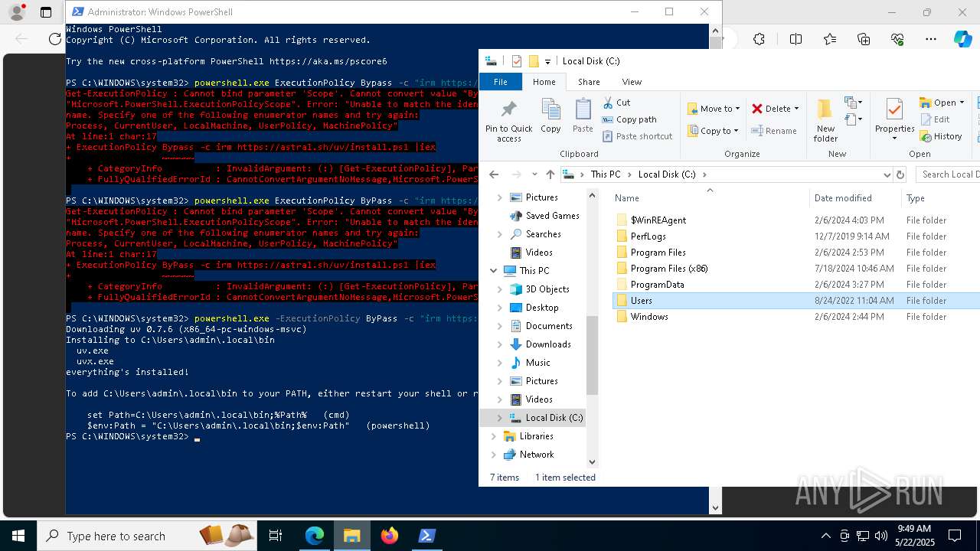This screenshot has width=980, height=551.
Task: Click Copy path in ribbon
Action: pos(629,119)
